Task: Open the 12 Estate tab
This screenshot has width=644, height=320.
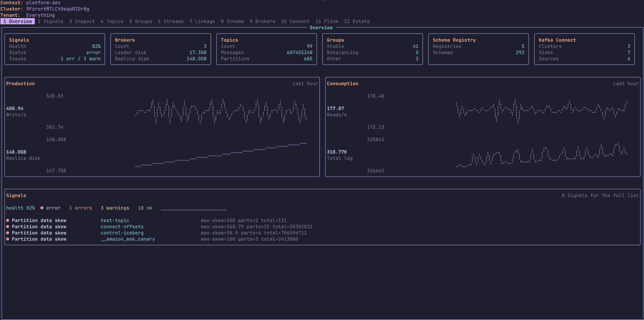Action: (357, 21)
